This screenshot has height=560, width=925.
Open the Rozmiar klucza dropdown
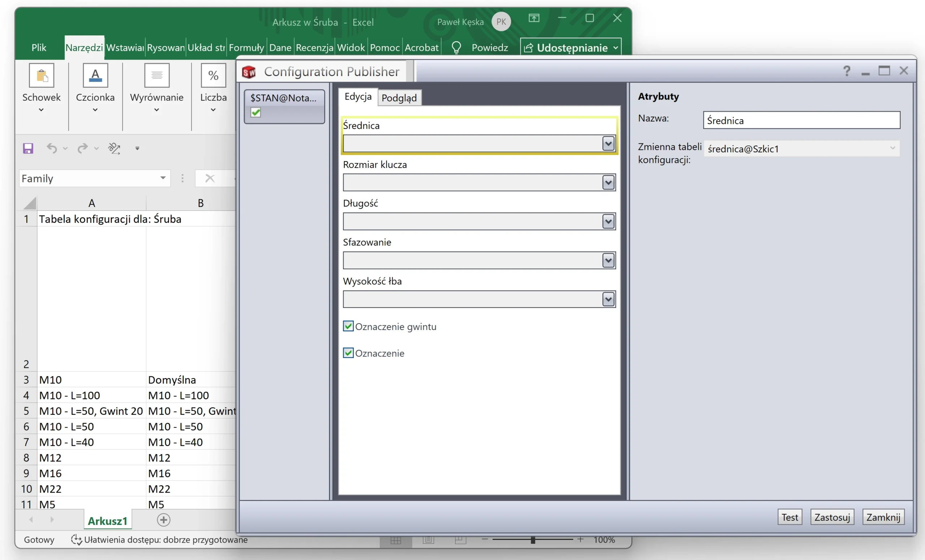click(x=608, y=182)
